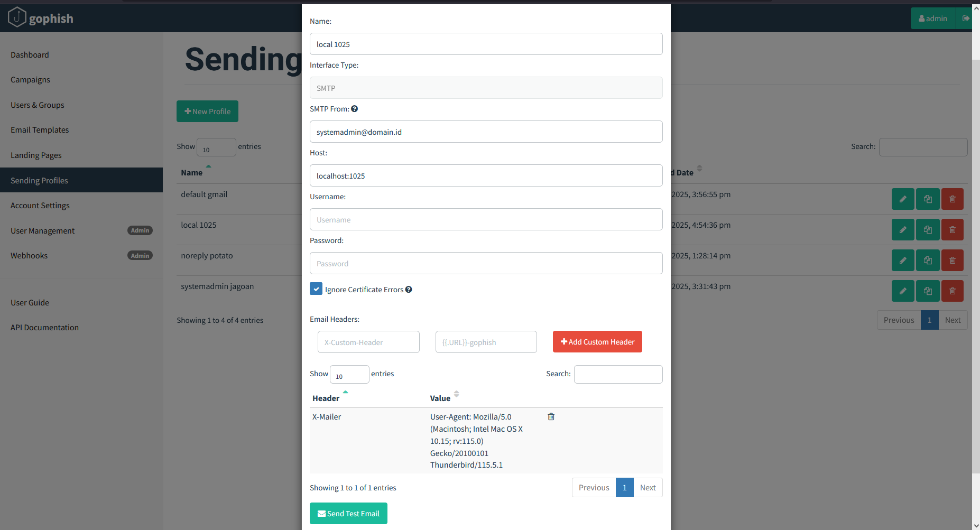The image size is (980, 530).
Task: Uncheck Ignore Certificate Errors checkbox
Action: coord(316,289)
